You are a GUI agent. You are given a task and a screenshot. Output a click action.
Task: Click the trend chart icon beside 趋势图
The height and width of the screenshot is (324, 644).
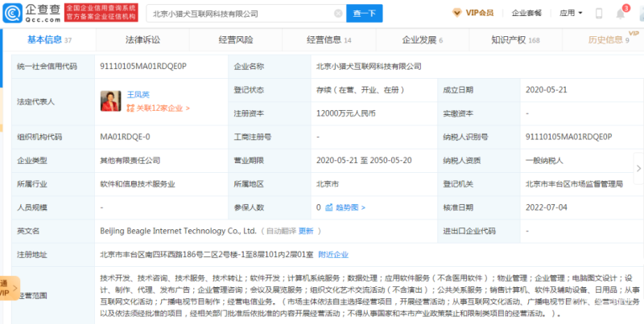pos(328,207)
